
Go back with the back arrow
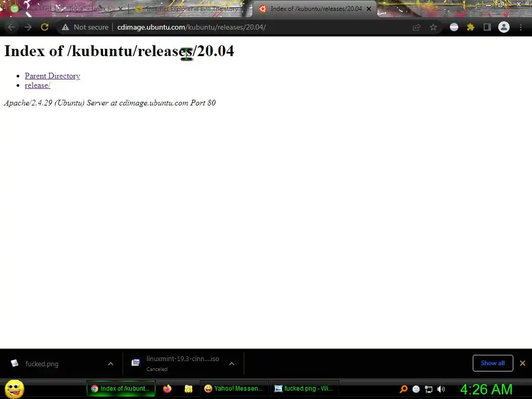11,27
